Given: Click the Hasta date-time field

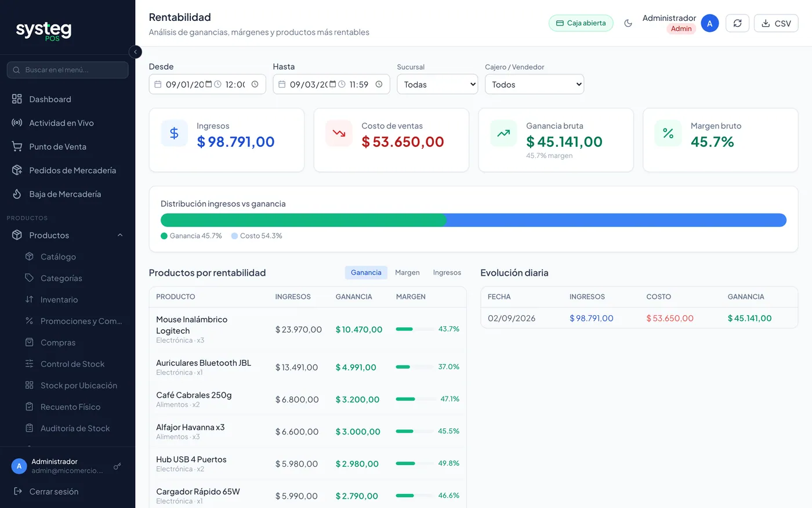Looking at the screenshot, I should [x=331, y=84].
